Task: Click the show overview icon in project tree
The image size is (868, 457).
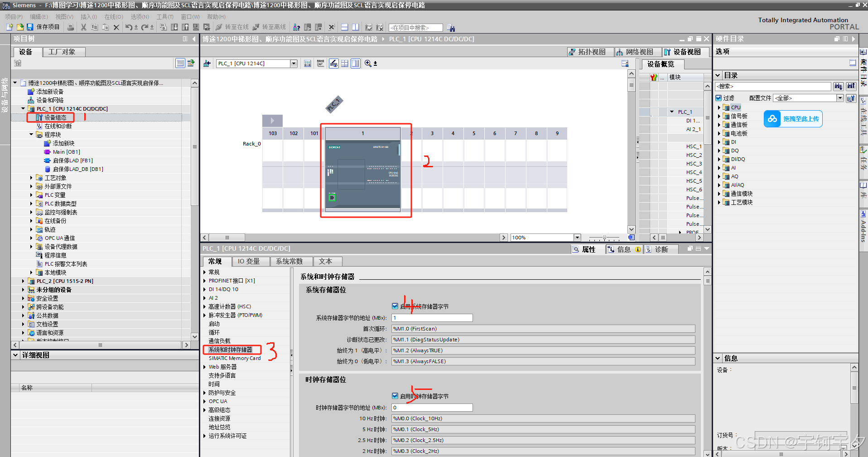Action: (180, 63)
